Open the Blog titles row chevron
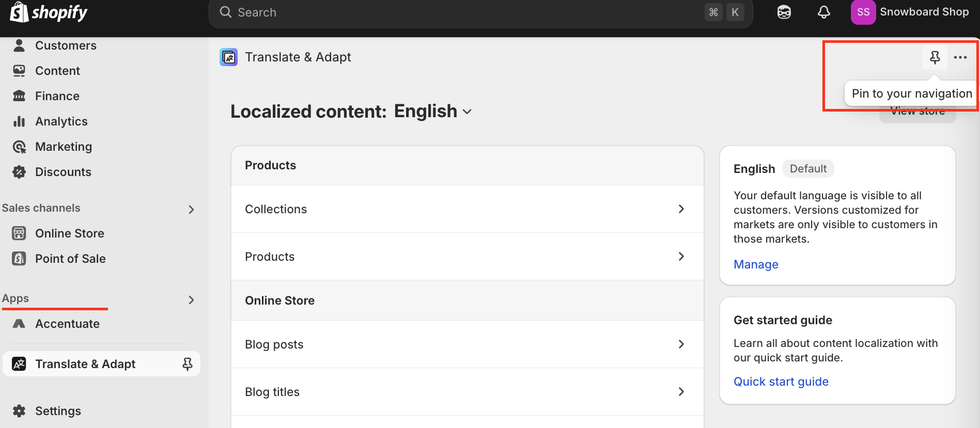This screenshot has height=428, width=980. click(x=681, y=392)
